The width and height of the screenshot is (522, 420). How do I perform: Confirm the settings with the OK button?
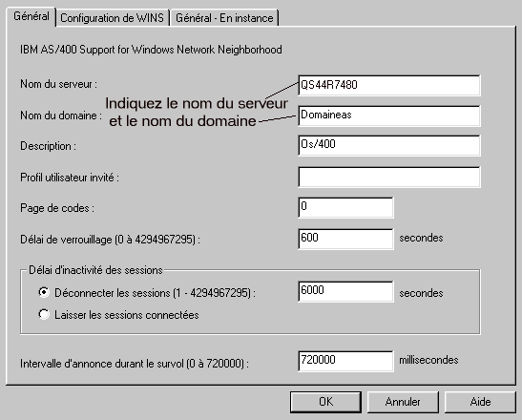(x=325, y=402)
